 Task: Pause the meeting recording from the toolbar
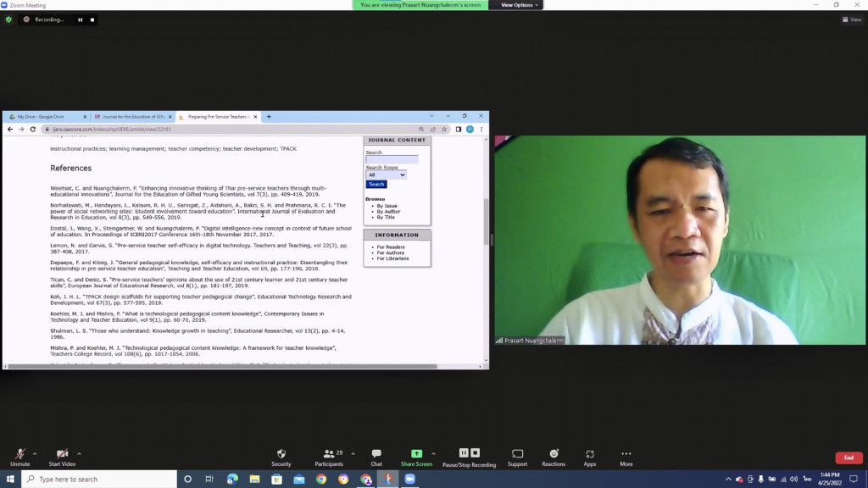(x=464, y=453)
